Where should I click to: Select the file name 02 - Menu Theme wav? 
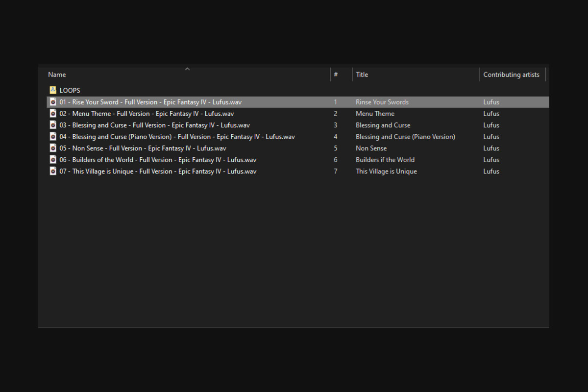147,114
